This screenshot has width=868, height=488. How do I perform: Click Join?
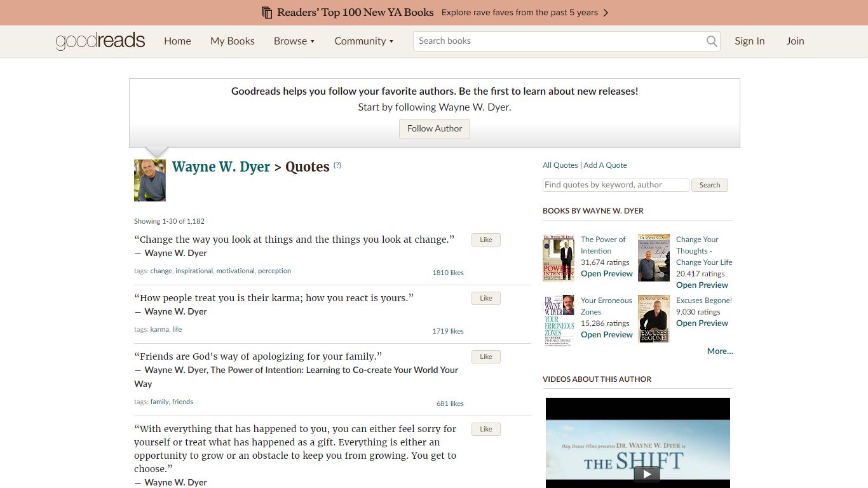[x=795, y=41]
